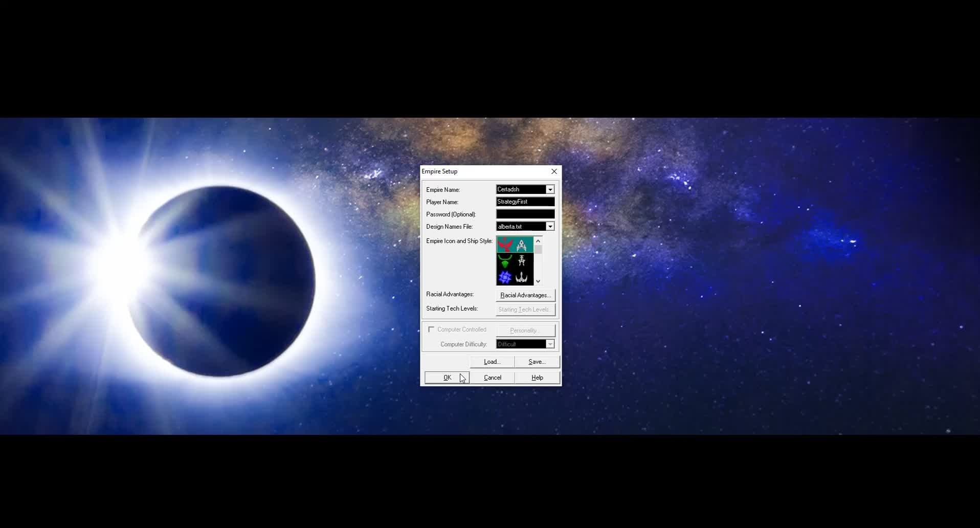Pick the ship style beside the blue icon
This screenshot has height=528, width=980.
tap(522, 277)
